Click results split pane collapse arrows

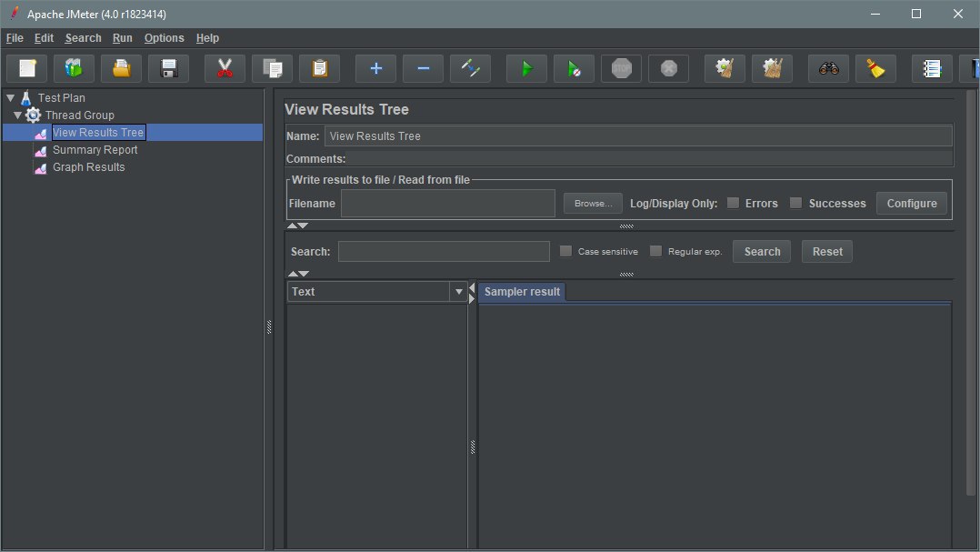(x=472, y=293)
